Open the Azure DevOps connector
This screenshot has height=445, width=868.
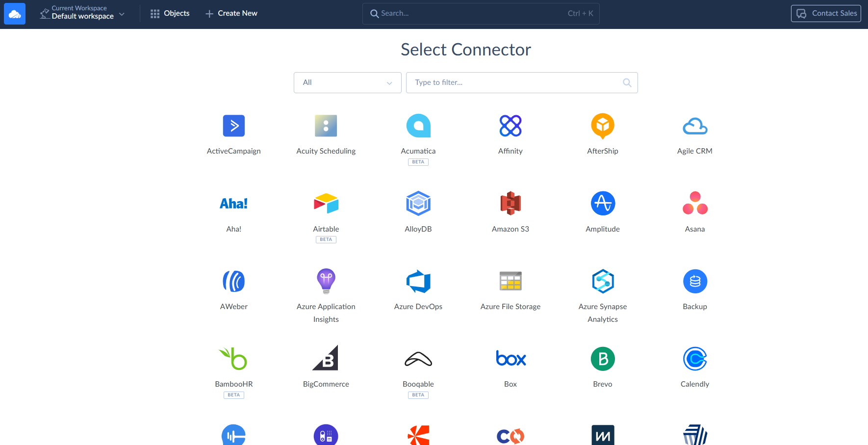[418, 282]
